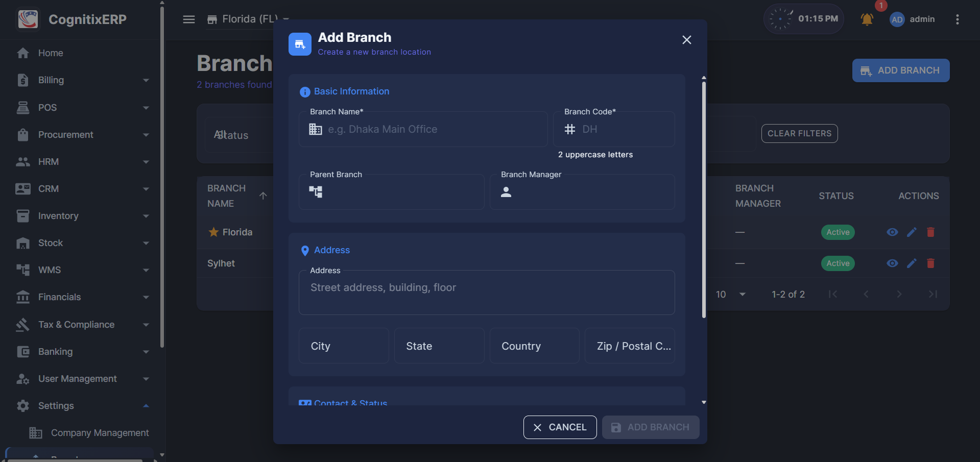Click the Home sidebar icon
This screenshot has height=462, width=980.
pos(23,53)
